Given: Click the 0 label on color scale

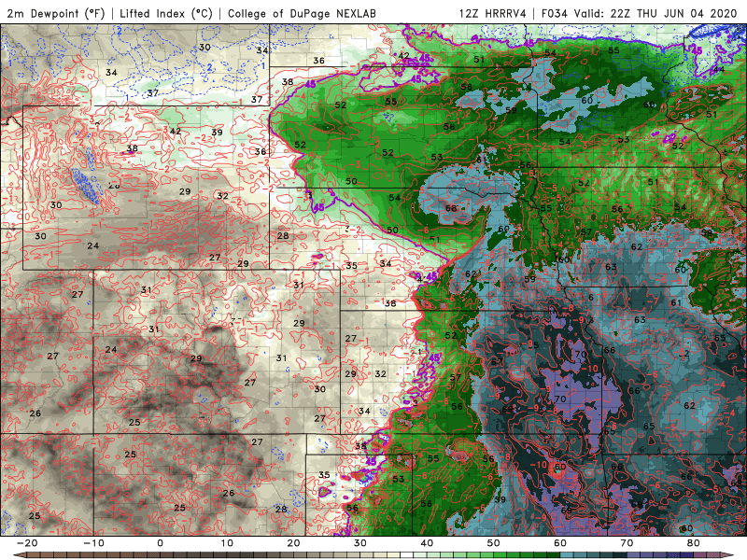Looking at the screenshot, I should [x=160, y=543].
